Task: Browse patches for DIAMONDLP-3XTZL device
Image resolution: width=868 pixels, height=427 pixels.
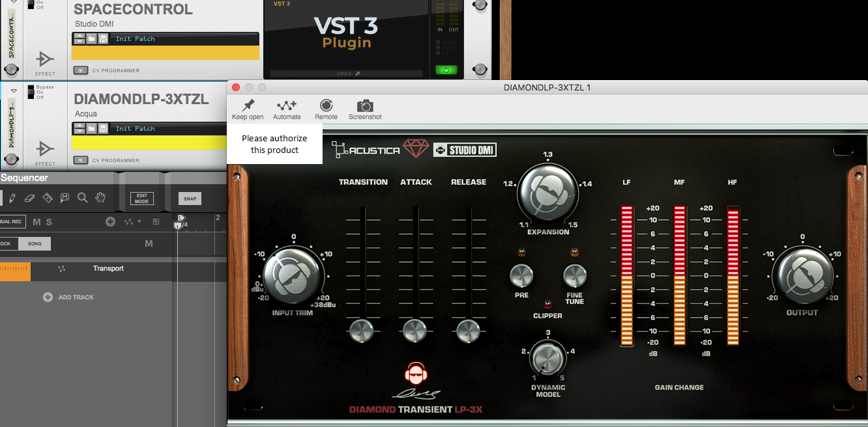Action: pos(91,129)
